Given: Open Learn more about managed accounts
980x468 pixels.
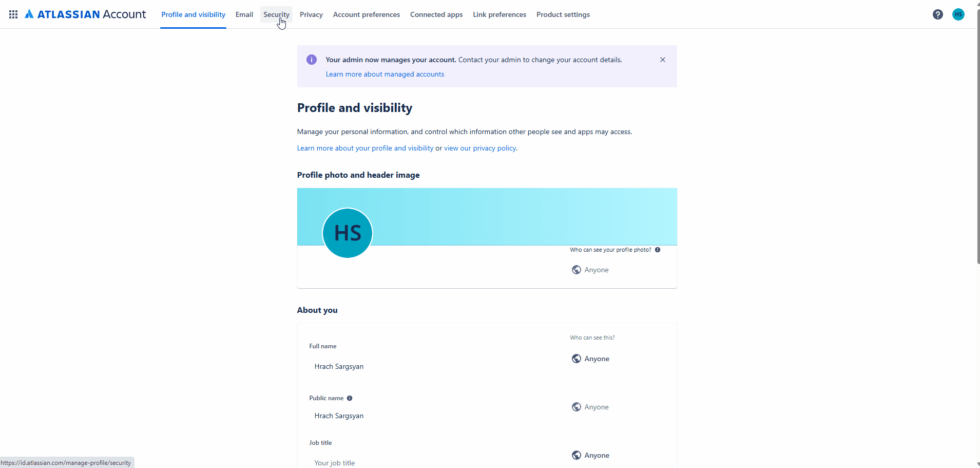Looking at the screenshot, I should click(385, 73).
